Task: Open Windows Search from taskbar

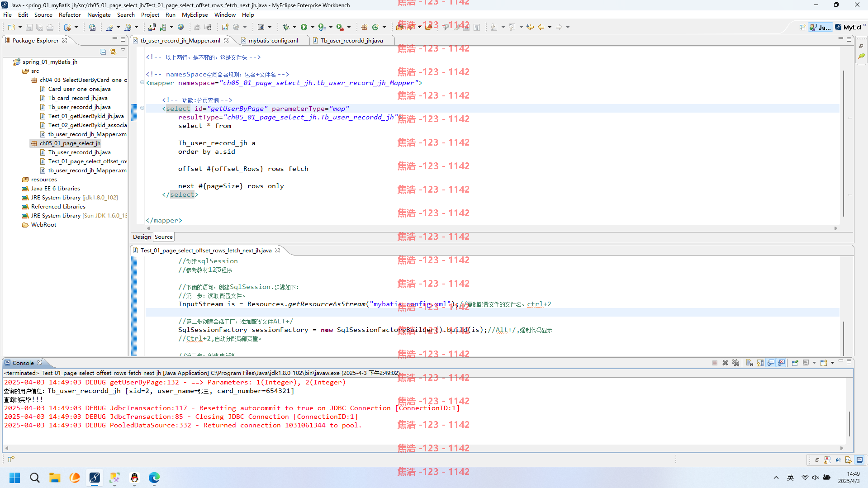Action: [x=35, y=478]
